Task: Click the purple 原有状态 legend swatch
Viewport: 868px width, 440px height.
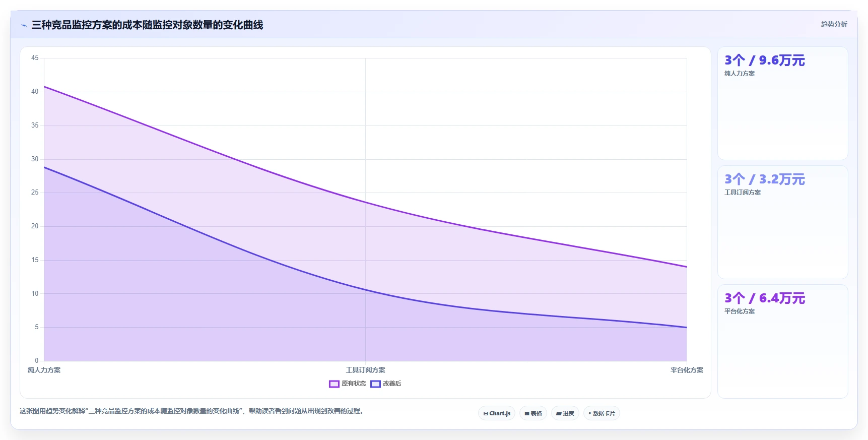Action: pos(334,384)
